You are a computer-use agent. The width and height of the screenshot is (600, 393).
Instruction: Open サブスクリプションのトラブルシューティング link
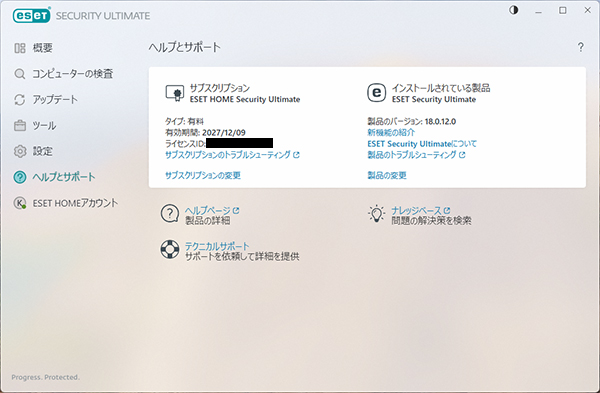coord(228,155)
